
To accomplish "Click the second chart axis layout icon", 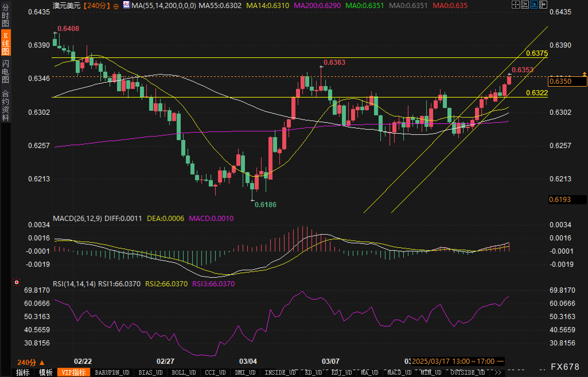I will click(x=525, y=5).
